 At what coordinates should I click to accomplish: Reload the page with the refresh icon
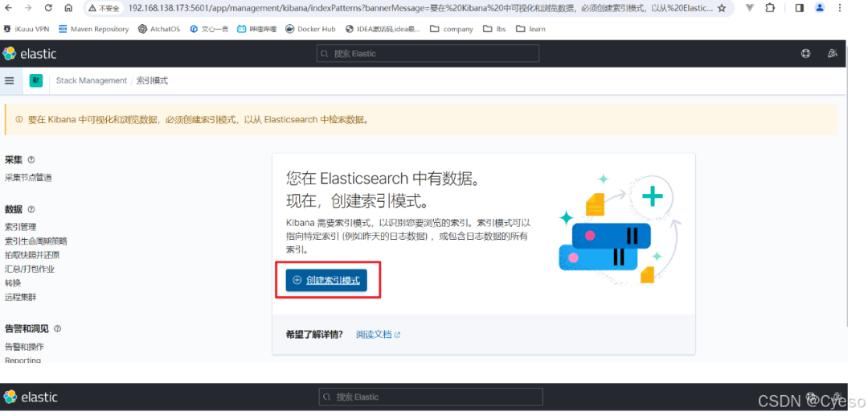48,8
